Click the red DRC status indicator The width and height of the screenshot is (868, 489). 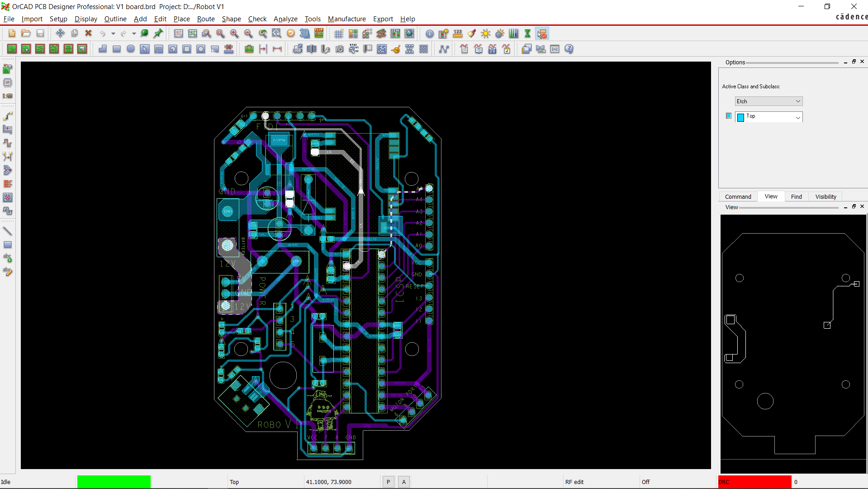point(754,482)
